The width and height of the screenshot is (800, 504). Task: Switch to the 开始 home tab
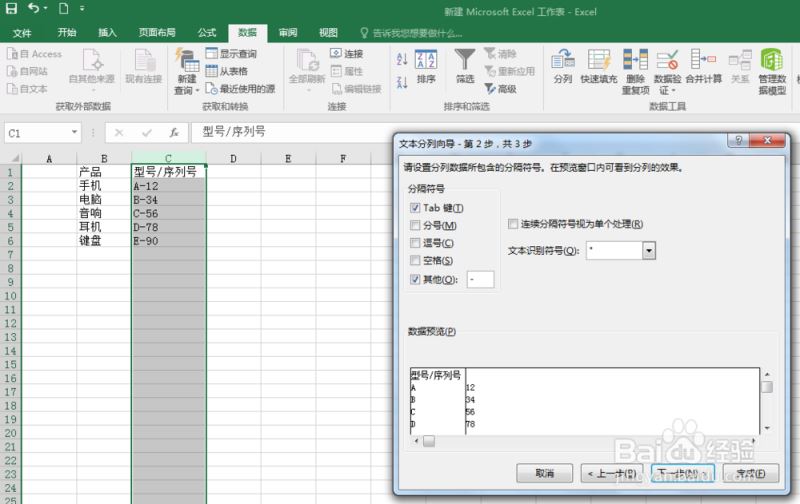point(67,33)
